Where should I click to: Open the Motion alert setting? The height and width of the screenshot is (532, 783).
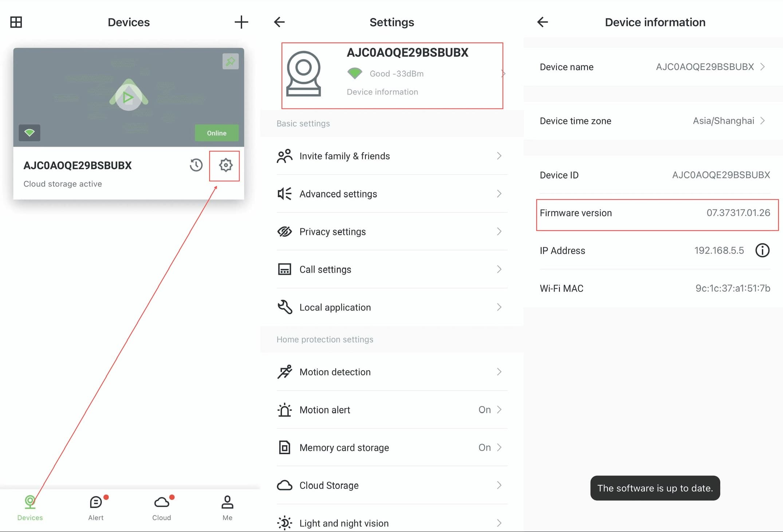392,410
